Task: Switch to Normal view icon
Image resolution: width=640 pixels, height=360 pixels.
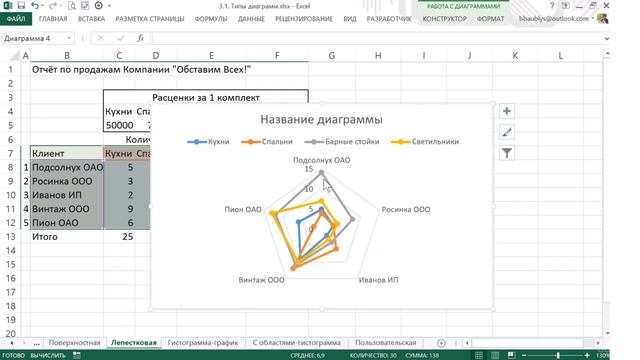Action: (x=479, y=356)
